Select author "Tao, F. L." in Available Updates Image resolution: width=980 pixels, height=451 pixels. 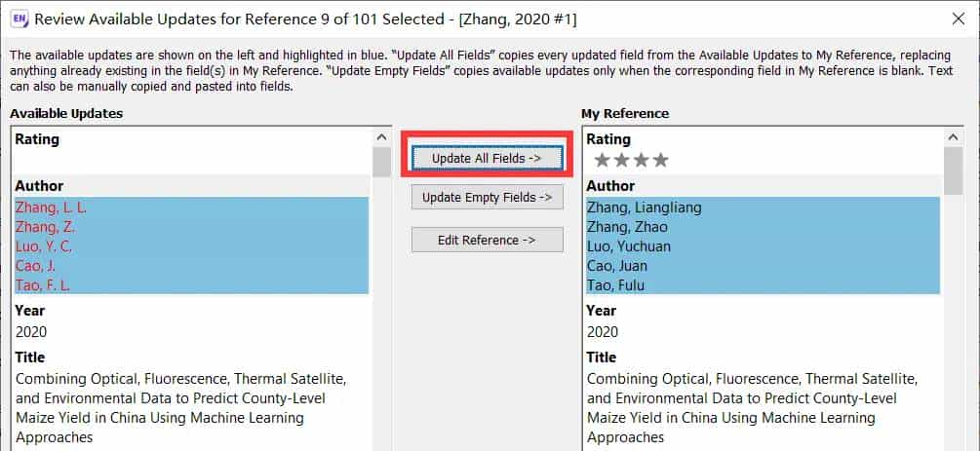[43, 285]
